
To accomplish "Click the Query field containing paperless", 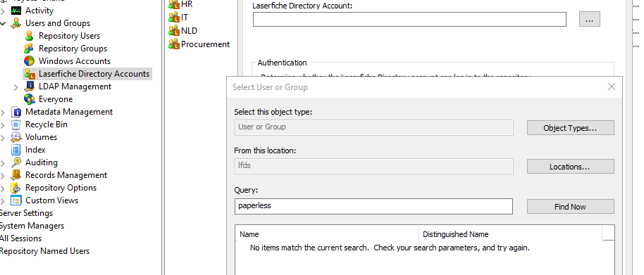I will (x=373, y=206).
